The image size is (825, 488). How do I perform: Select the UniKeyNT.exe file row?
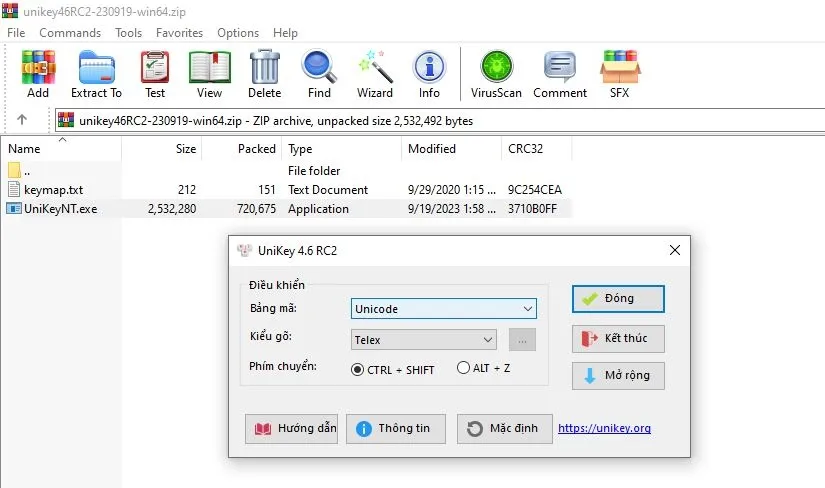(60, 209)
